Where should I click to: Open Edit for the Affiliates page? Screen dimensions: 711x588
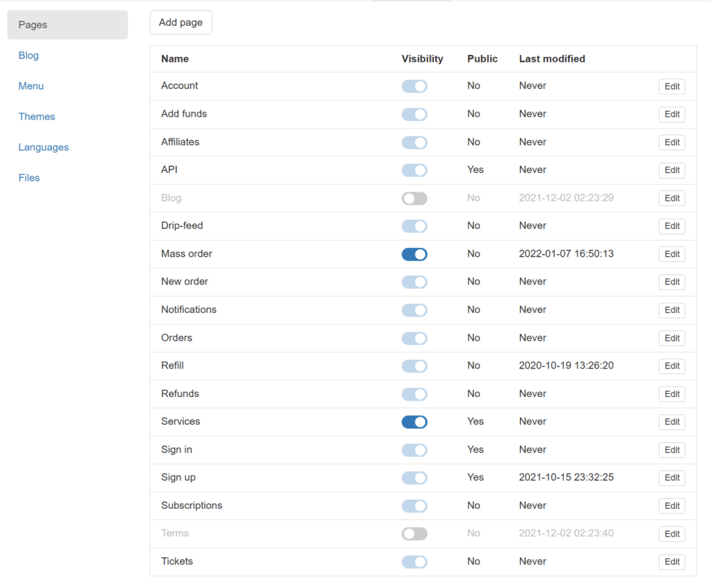[671, 142]
